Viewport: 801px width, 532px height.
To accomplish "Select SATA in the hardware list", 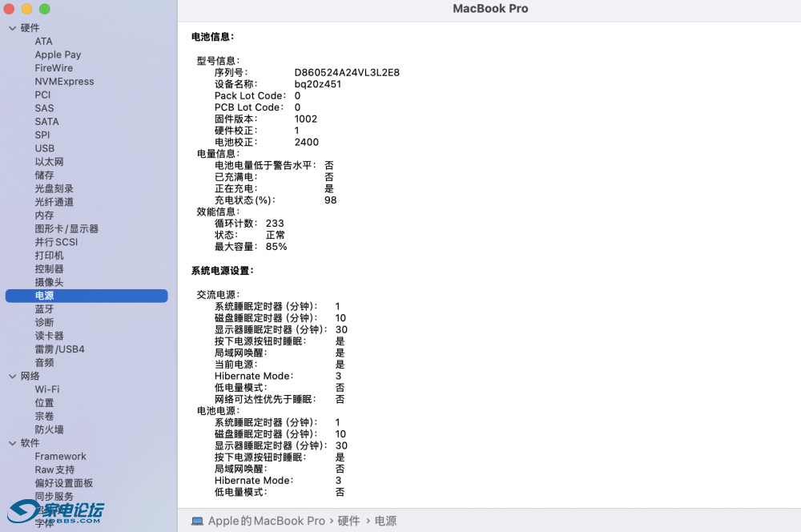I will click(46, 122).
